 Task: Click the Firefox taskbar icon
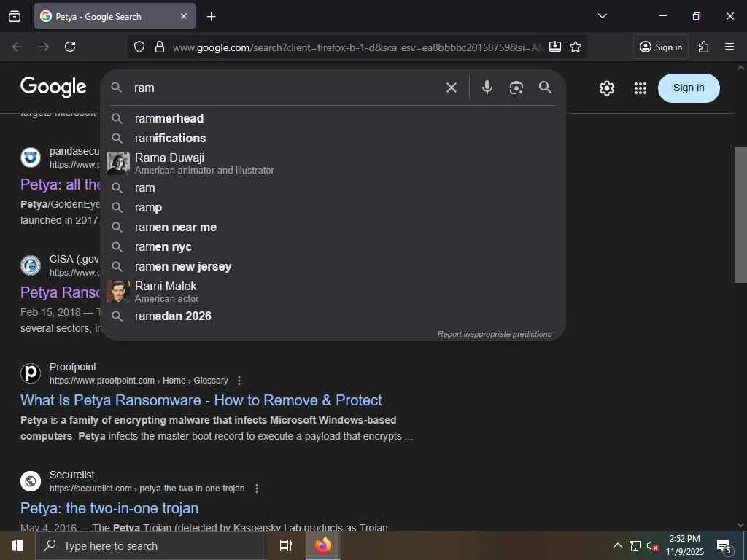(322, 545)
